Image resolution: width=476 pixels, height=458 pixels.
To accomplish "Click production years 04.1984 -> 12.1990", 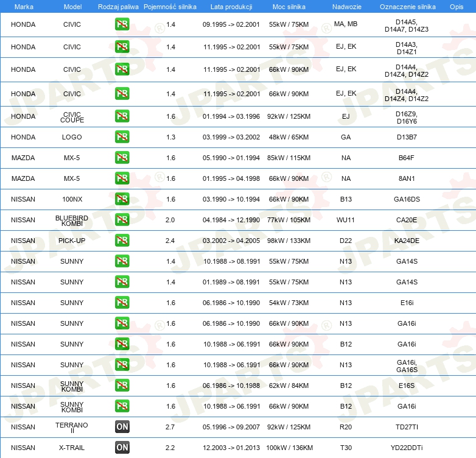I will pos(231,220).
